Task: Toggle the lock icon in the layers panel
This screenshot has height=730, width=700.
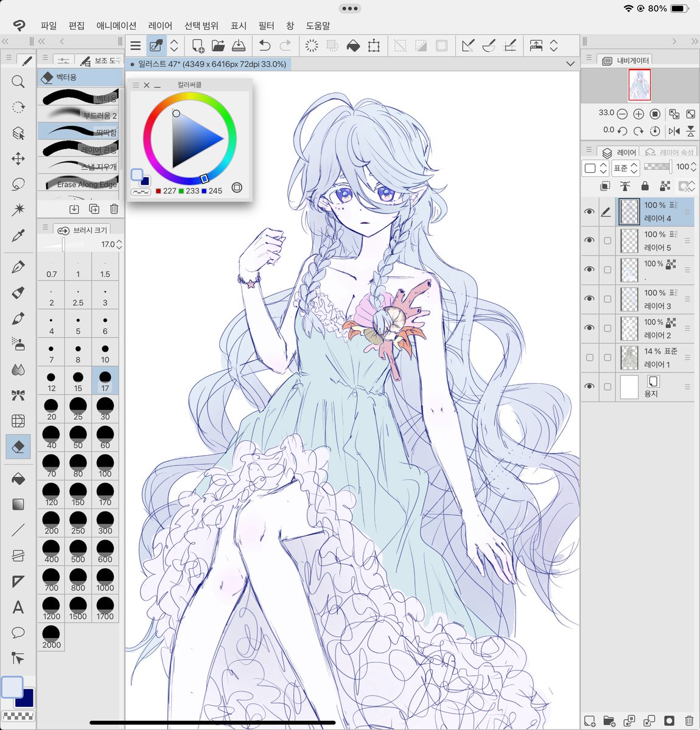Action: pyautogui.click(x=645, y=187)
